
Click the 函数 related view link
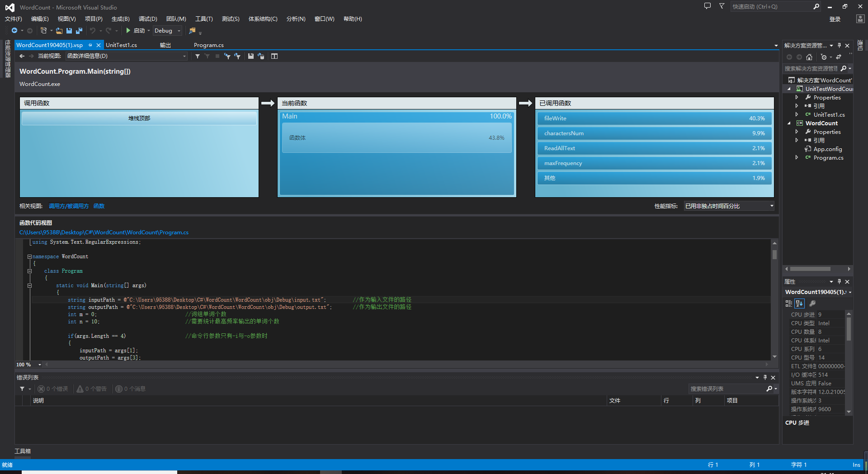[x=99, y=206]
